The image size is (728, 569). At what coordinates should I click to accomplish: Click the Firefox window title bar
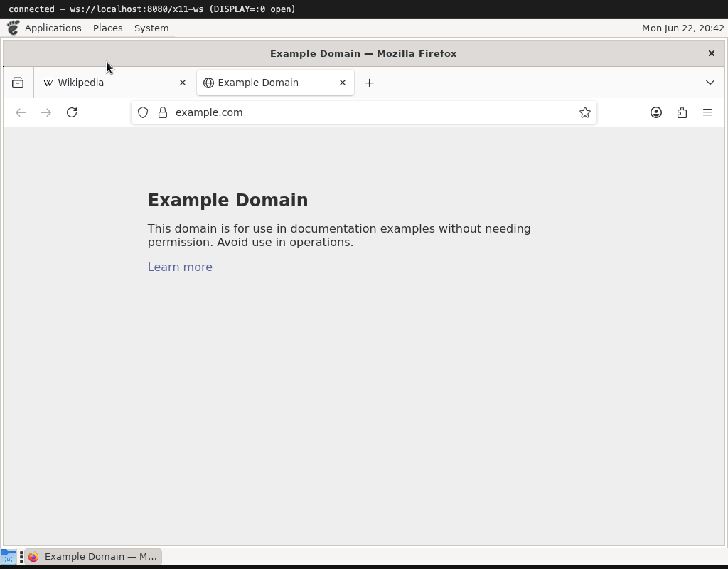[x=363, y=53]
